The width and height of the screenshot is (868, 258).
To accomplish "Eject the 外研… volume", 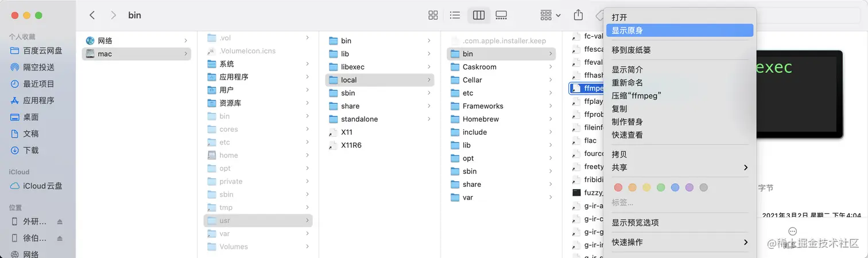I will [x=60, y=221].
